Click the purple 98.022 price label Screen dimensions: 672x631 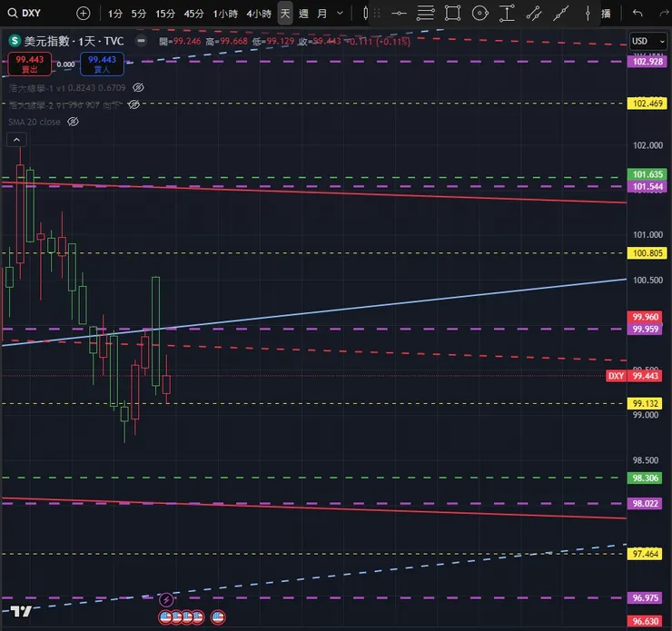645,503
